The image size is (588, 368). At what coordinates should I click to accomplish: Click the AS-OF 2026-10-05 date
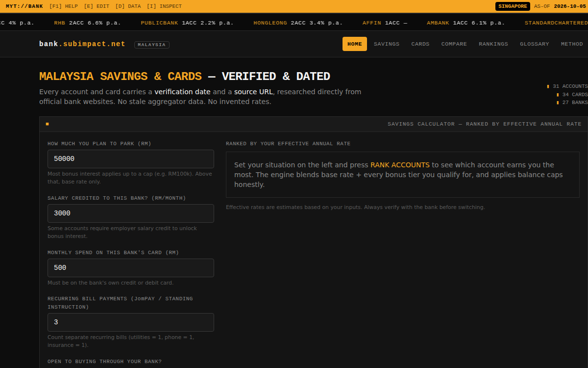click(x=560, y=6)
